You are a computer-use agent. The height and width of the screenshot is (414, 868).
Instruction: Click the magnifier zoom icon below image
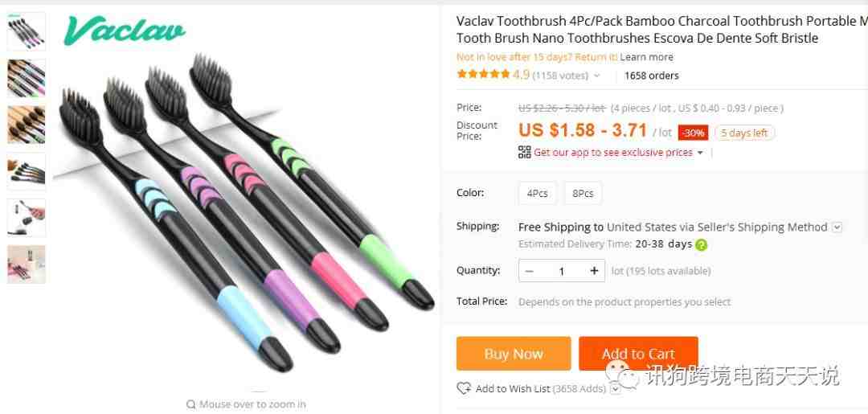[191, 404]
